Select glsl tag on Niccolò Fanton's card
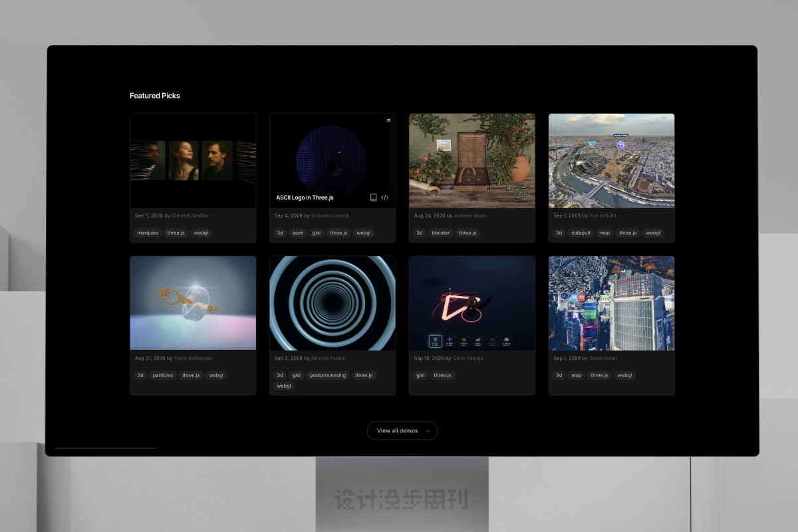The width and height of the screenshot is (798, 532). [297, 375]
